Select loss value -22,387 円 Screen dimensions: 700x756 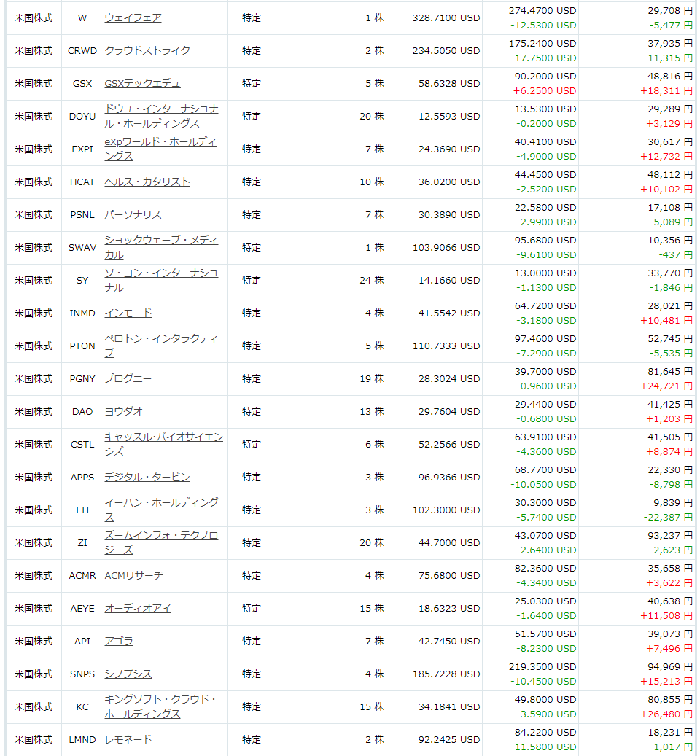(x=668, y=517)
